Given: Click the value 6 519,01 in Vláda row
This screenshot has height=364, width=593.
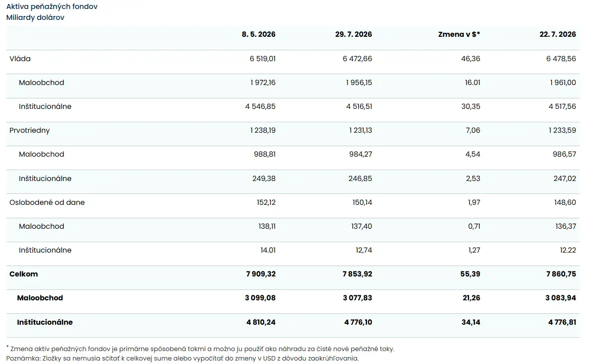Looking at the screenshot, I should click(263, 59).
